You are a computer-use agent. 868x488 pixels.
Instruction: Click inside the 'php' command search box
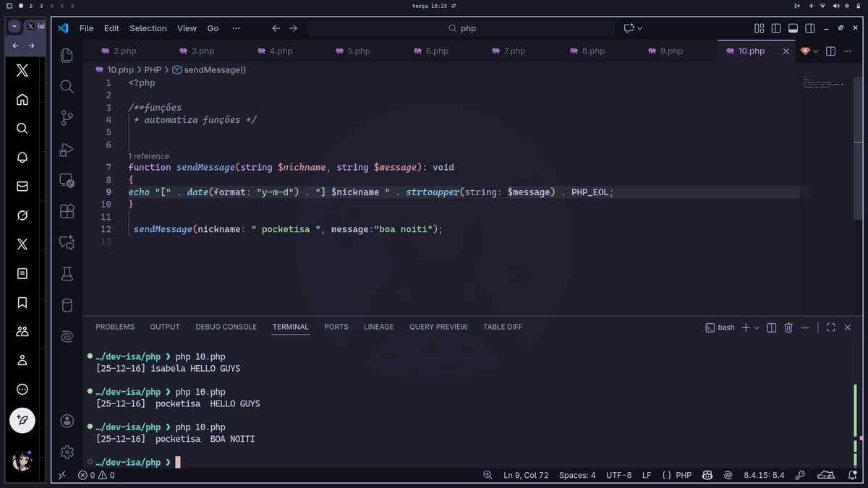[x=463, y=28]
